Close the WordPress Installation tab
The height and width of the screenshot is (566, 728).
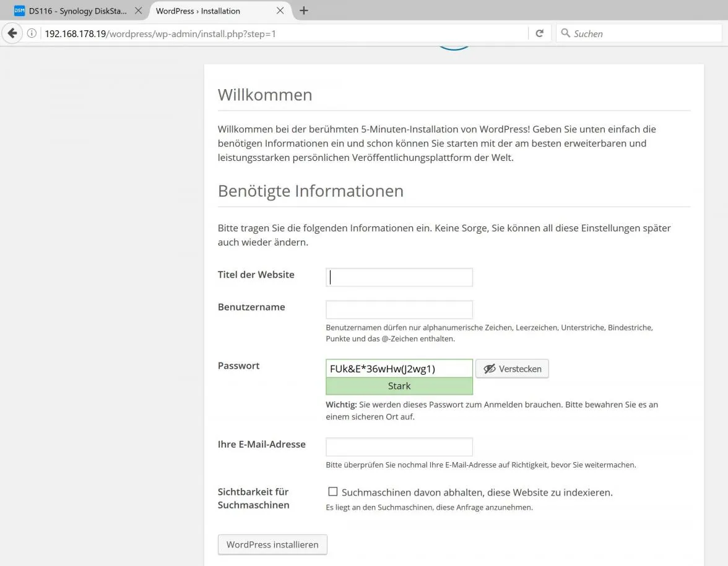click(x=280, y=11)
